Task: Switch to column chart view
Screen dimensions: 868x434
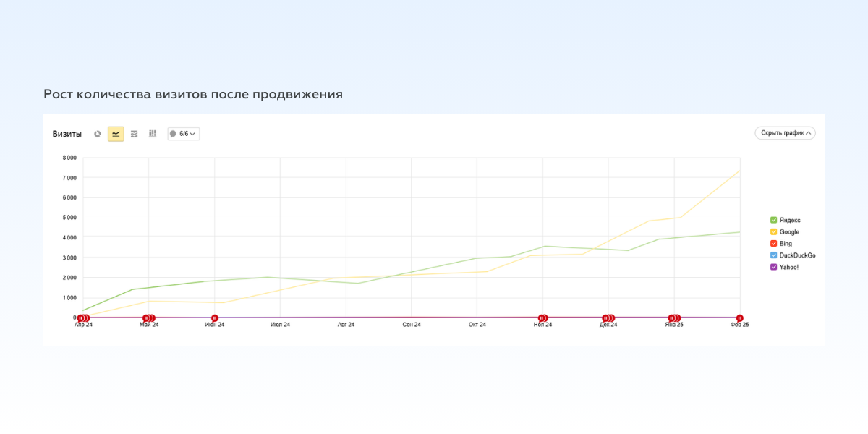Action: [x=153, y=134]
